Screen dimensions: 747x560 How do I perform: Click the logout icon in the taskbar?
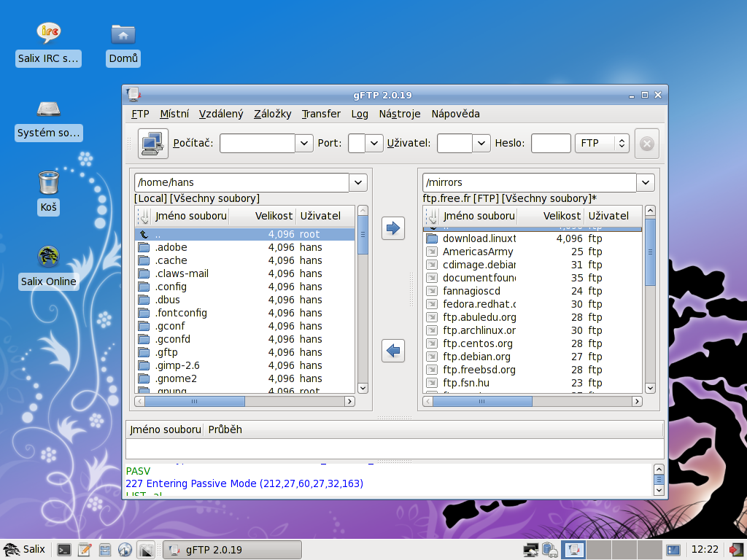coord(737,550)
